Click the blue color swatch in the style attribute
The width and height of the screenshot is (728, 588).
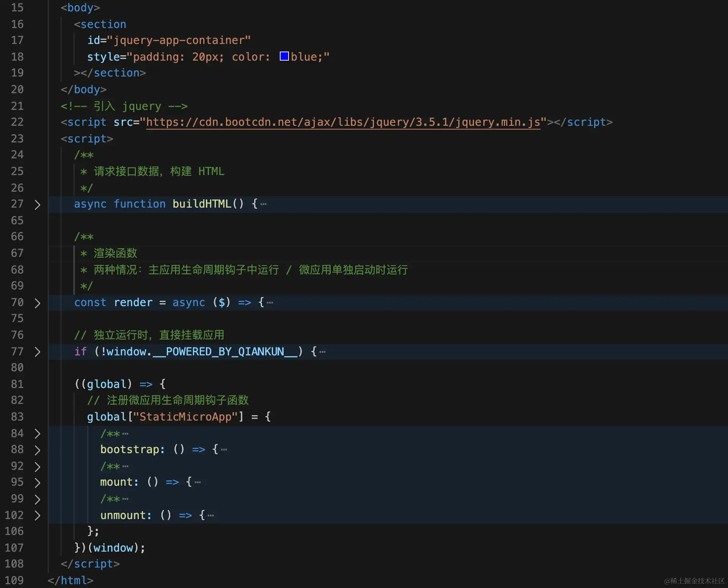pos(284,56)
